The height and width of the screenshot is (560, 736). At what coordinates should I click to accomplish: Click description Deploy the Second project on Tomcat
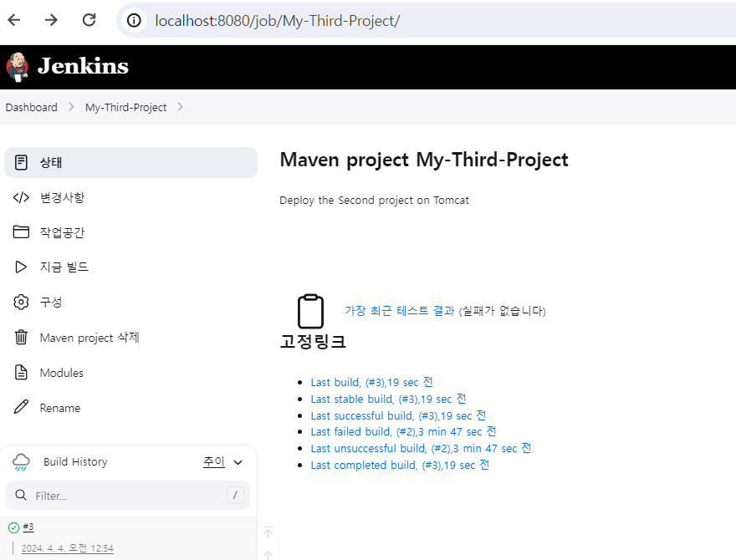coord(374,201)
